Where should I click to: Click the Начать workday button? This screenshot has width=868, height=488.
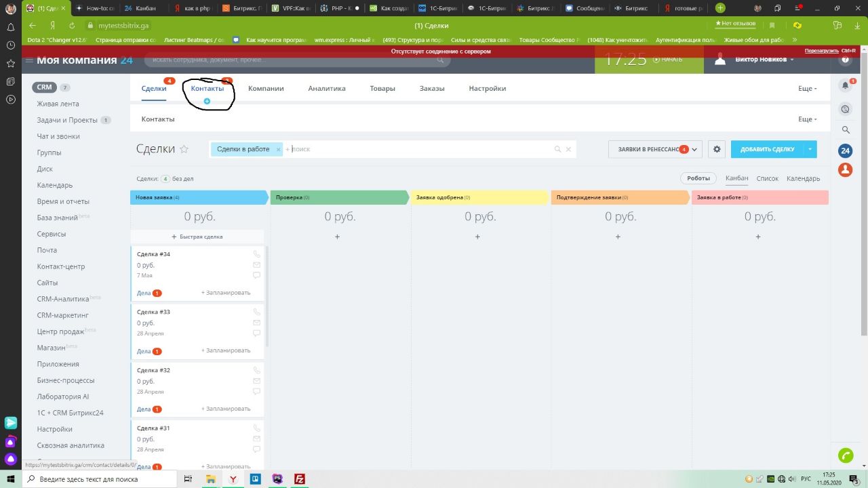point(668,60)
